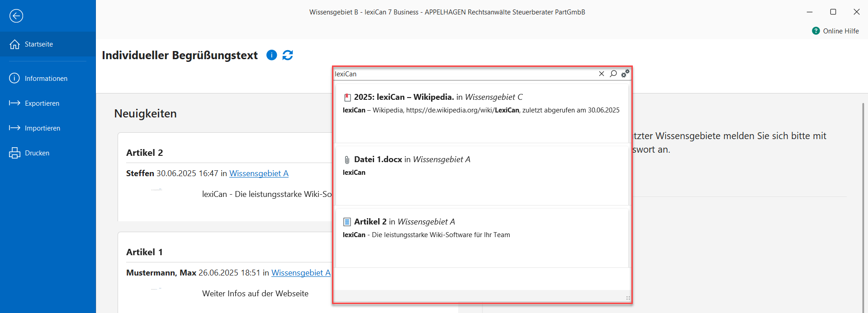Click the bookmark icon of the Wikipedia result
The image size is (868, 313).
(347, 97)
